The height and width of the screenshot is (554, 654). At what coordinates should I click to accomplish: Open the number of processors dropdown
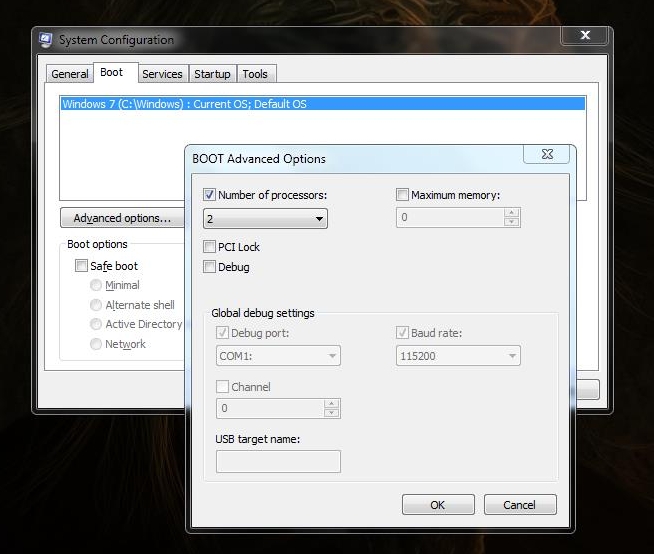[265, 219]
